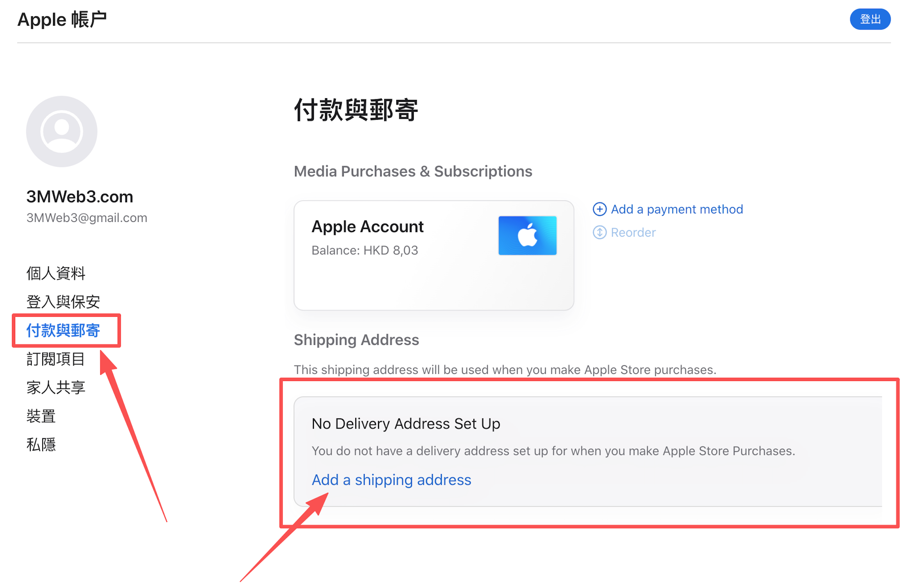Open the 裝置 devices section

(41, 416)
